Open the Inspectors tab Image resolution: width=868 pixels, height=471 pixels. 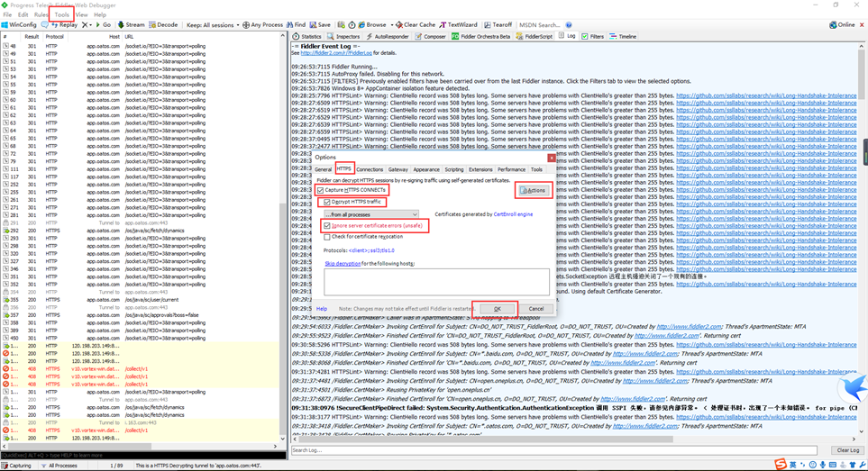pos(343,37)
